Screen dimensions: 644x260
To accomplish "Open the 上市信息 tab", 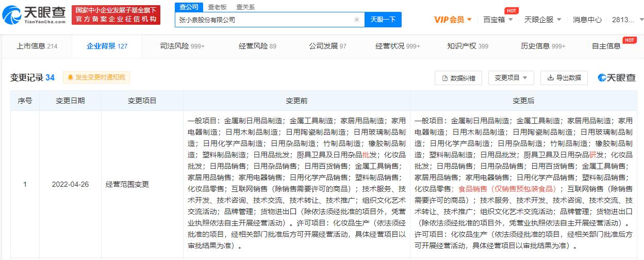I will tap(37, 46).
